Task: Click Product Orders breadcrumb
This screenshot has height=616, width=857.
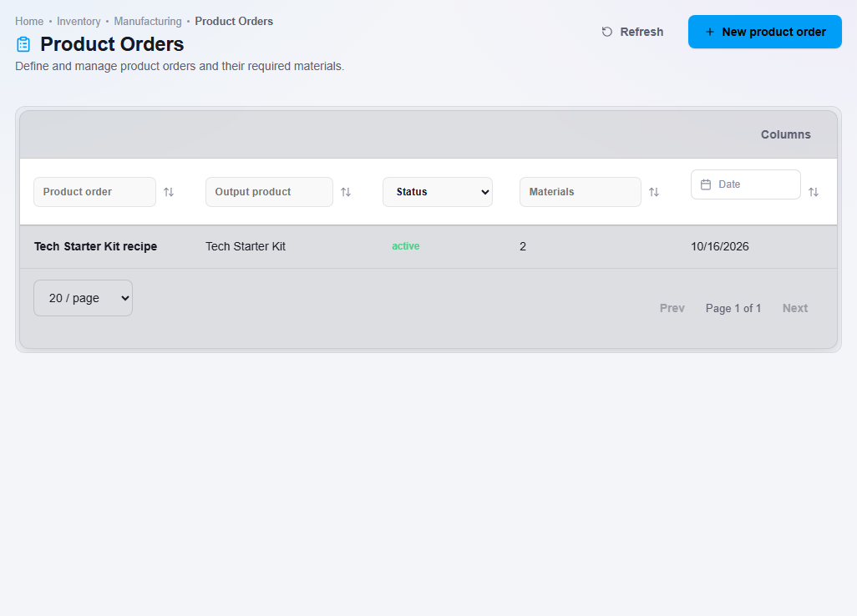Action: click(234, 22)
